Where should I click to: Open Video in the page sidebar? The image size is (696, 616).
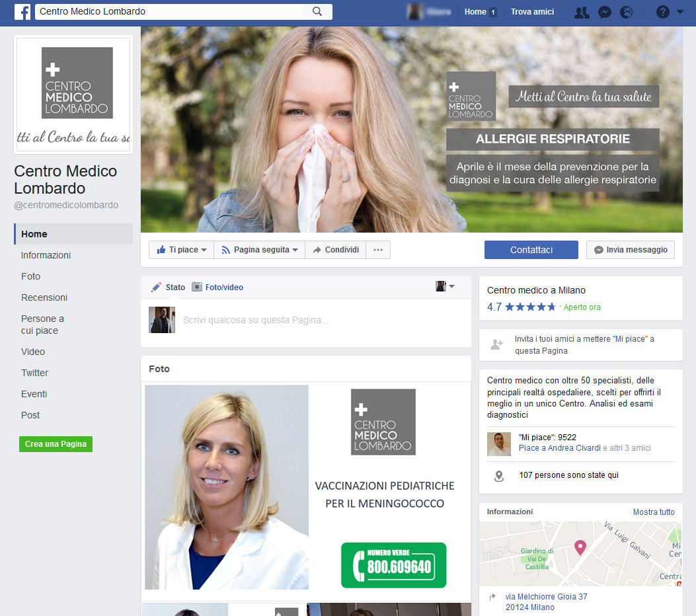33,352
